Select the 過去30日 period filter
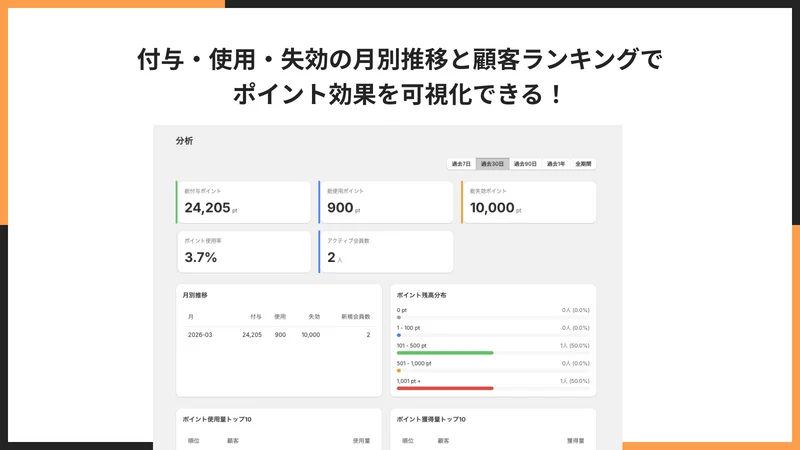The image size is (800, 450). 492,164
